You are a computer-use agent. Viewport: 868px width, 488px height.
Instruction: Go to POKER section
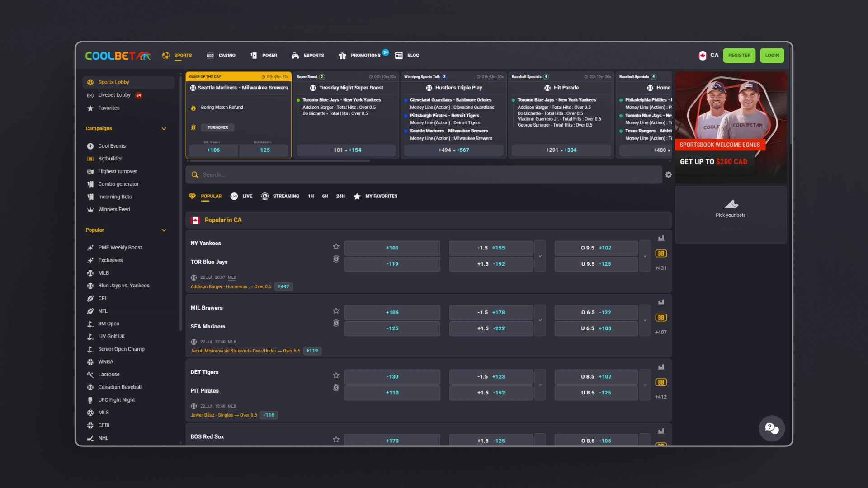click(x=264, y=56)
